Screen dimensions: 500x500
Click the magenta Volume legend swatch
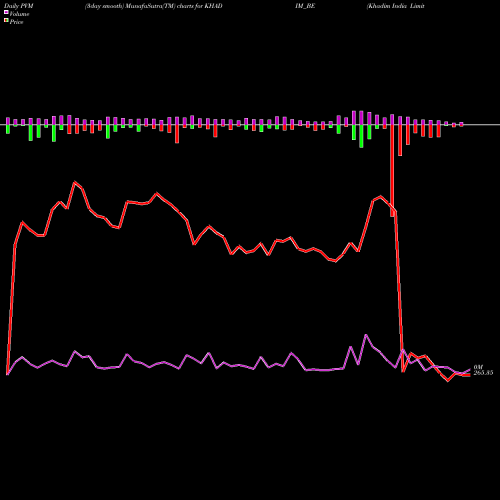point(6,12)
